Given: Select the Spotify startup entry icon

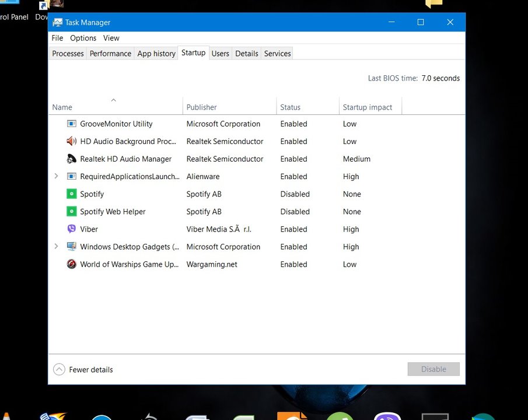Looking at the screenshot, I should coord(72,194).
